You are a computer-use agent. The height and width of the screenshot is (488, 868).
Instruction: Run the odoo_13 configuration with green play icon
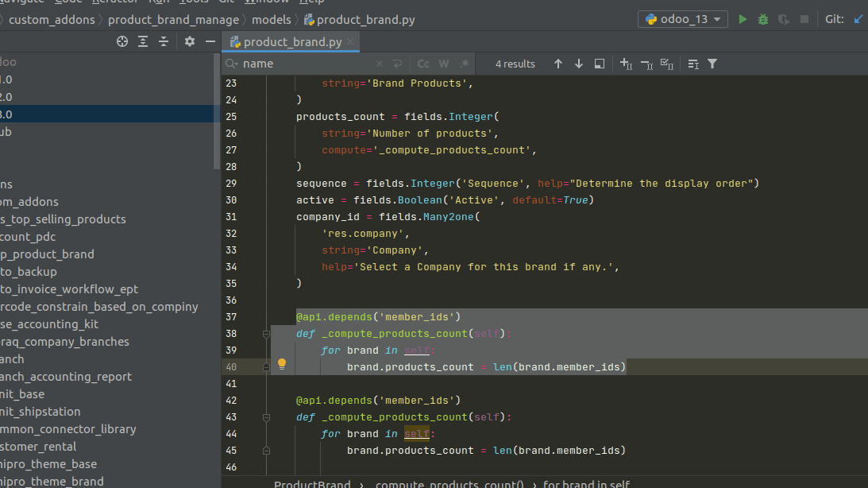(743, 19)
